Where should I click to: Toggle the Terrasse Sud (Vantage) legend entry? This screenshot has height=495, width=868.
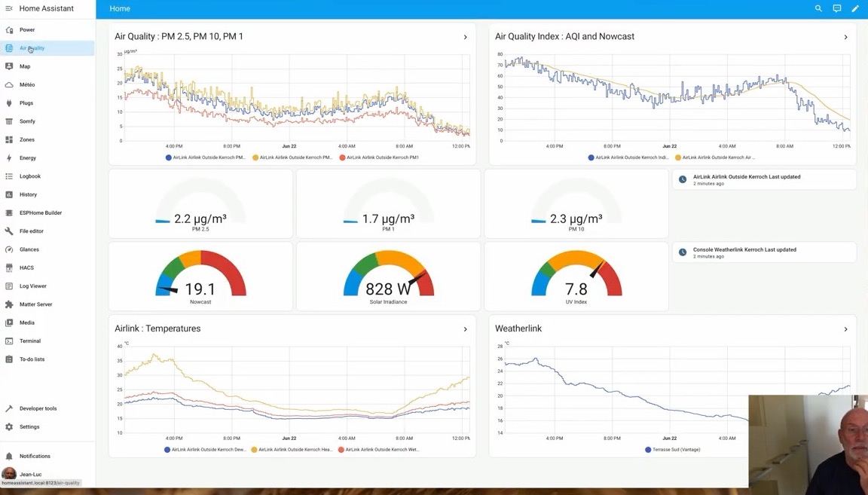[672, 450]
